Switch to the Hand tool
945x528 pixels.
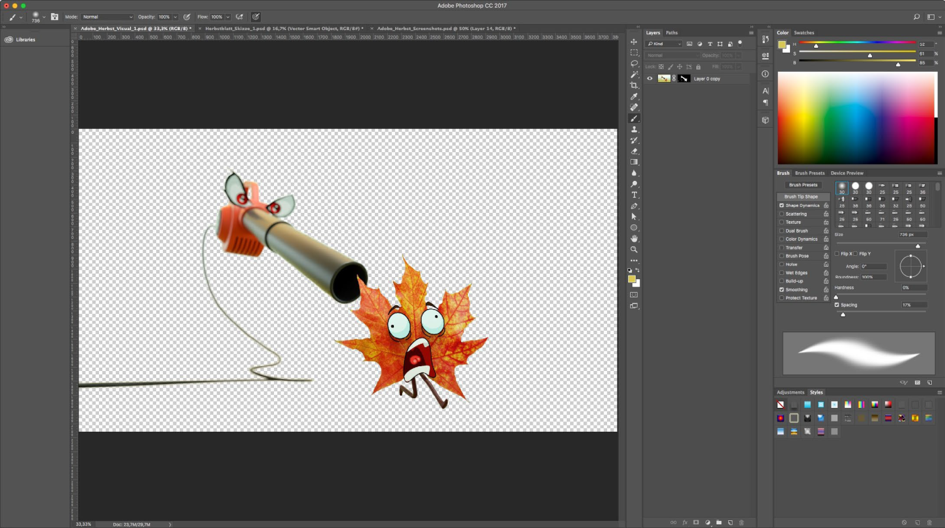point(634,238)
